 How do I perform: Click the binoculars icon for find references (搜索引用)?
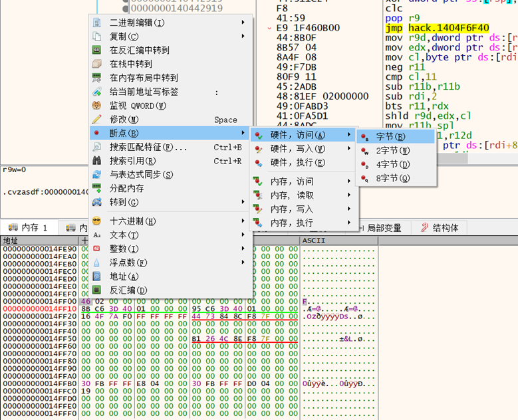click(97, 161)
